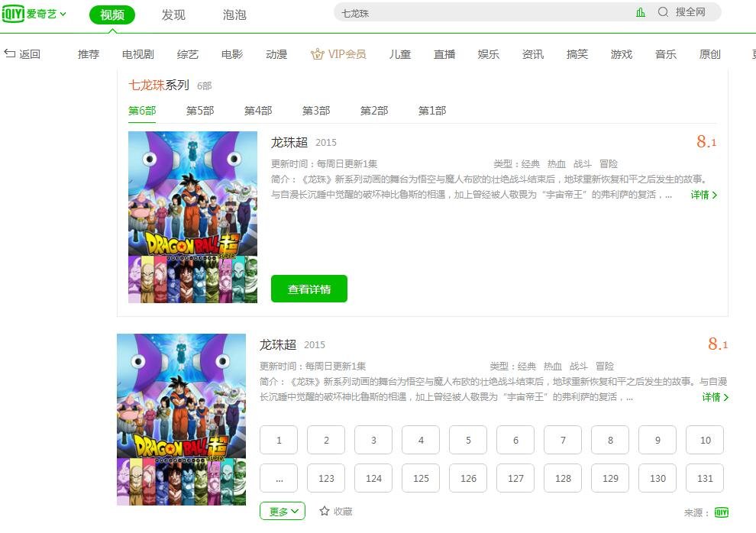Click the iQiyi logo icon
Viewport: 756px width, 533px height.
[12, 14]
